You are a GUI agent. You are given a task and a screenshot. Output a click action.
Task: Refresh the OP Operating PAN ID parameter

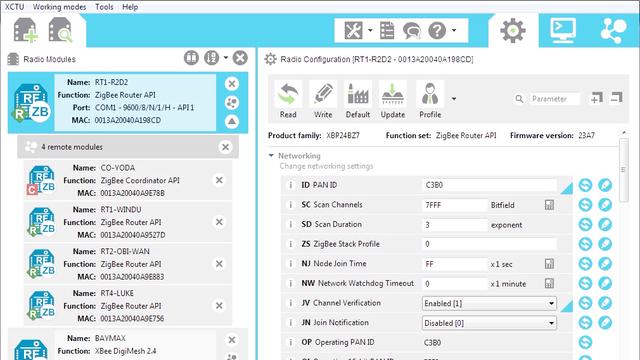point(585,342)
